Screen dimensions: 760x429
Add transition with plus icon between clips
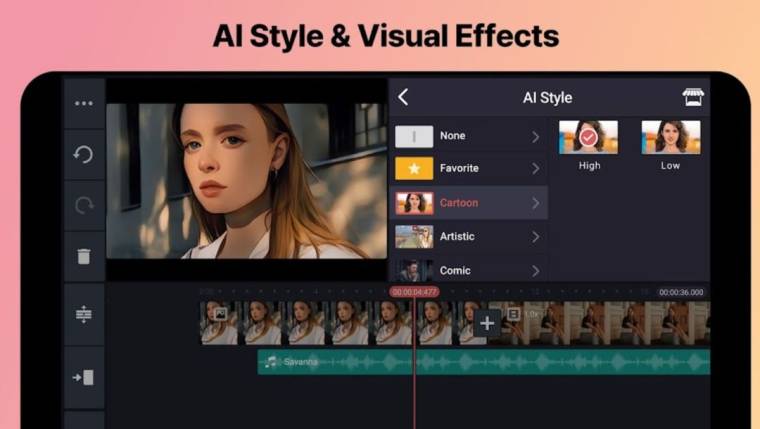[487, 323]
